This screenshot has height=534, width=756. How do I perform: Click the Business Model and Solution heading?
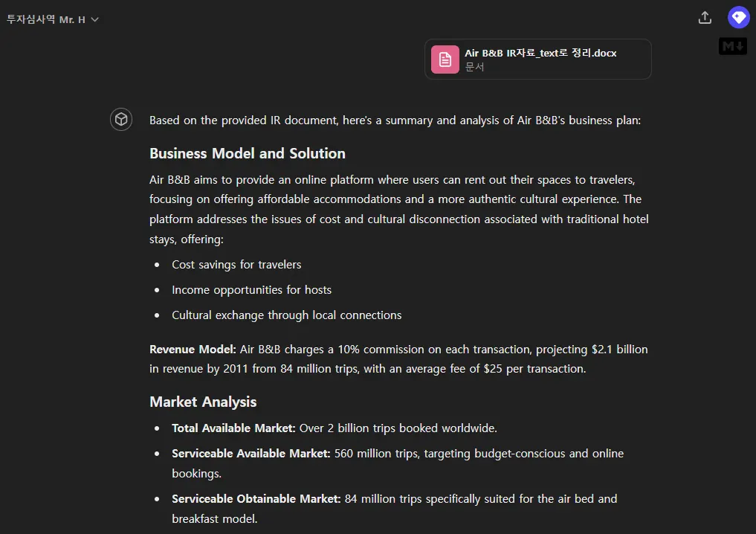[248, 154]
